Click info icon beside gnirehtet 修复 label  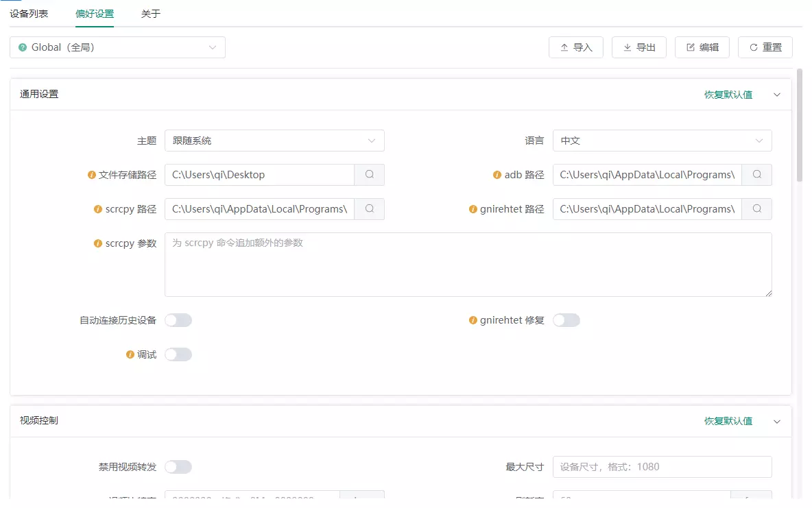[473, 320]
